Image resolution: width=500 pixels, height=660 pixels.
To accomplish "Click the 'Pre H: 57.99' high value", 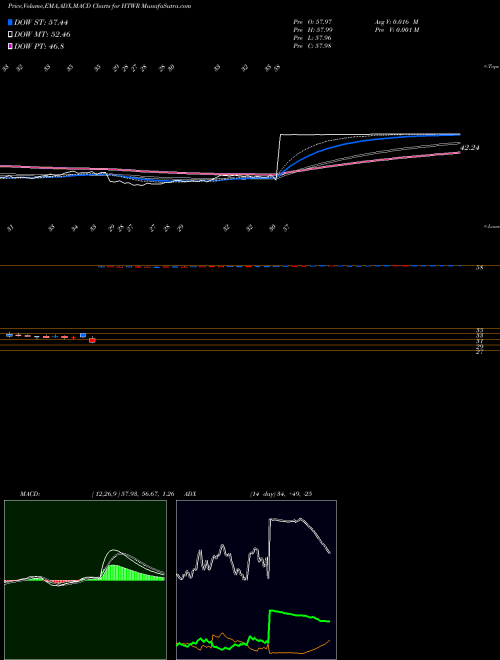I will pyautogui.click(x=313, y=30).
